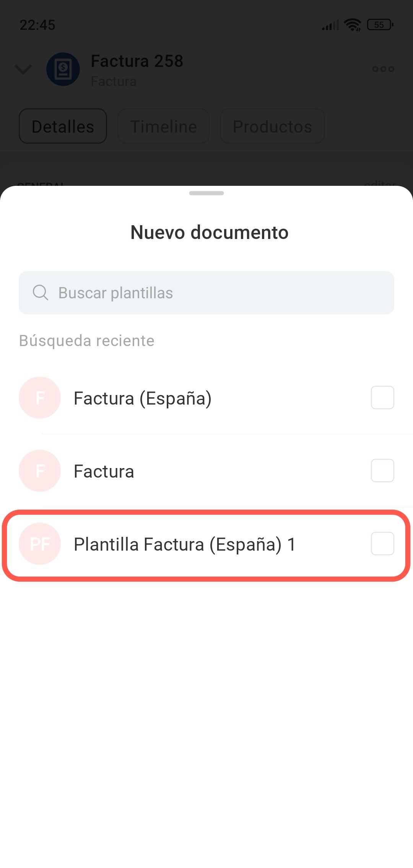This screenshot has width=413, height=868.
Task: Tap the Wi-Fi status bar icon
Action: tap(352, 25)
